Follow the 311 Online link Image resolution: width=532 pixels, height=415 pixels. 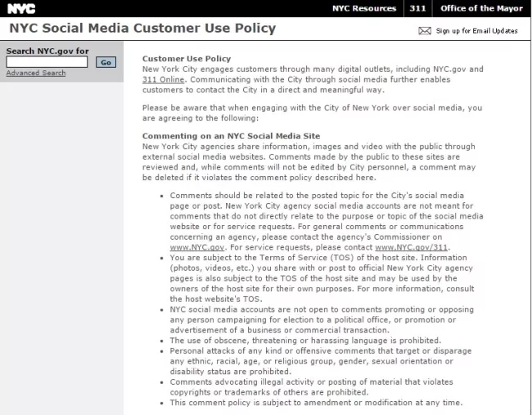(x=163, y=79)
